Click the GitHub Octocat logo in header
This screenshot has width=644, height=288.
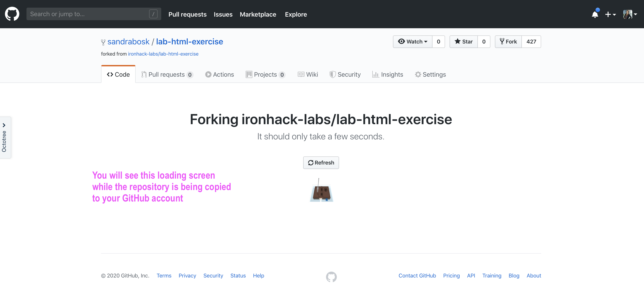[12, 14]
